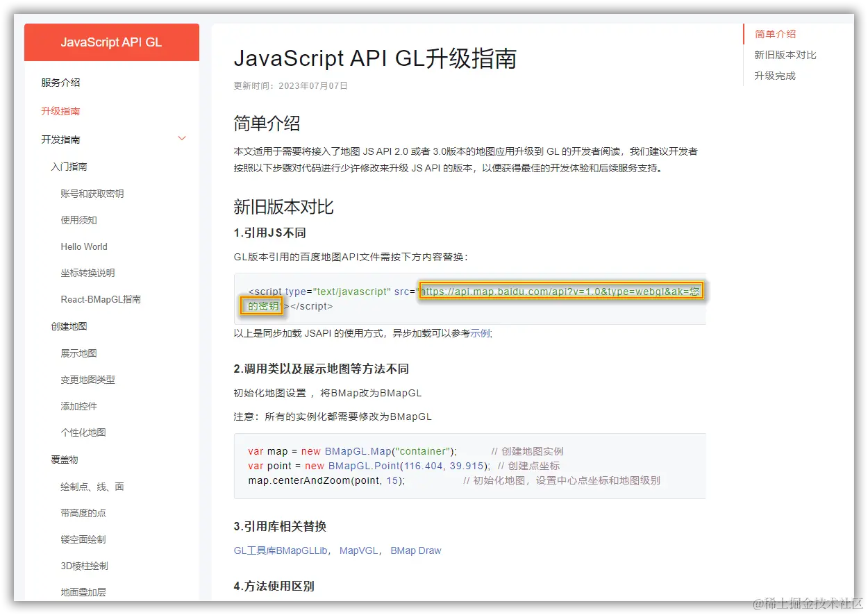Open 个性化地图 sidebar entry
868x615 pixels.
click(83, 432)
